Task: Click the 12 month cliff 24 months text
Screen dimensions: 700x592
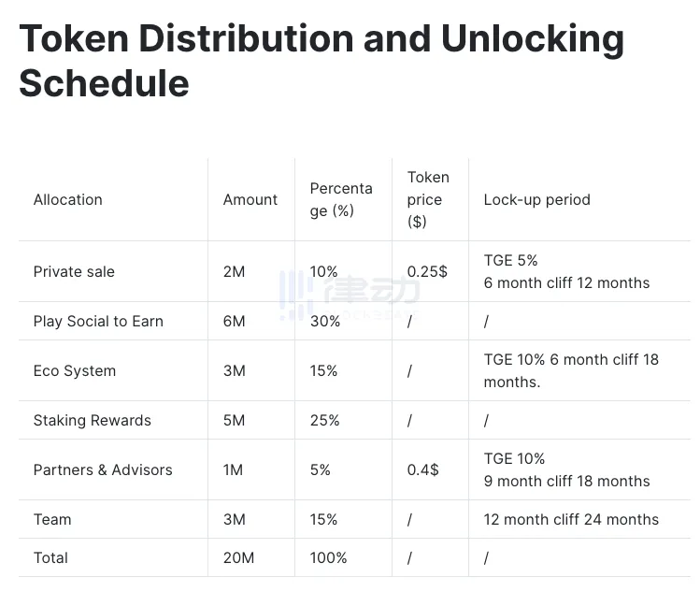Action: (571, 519)
